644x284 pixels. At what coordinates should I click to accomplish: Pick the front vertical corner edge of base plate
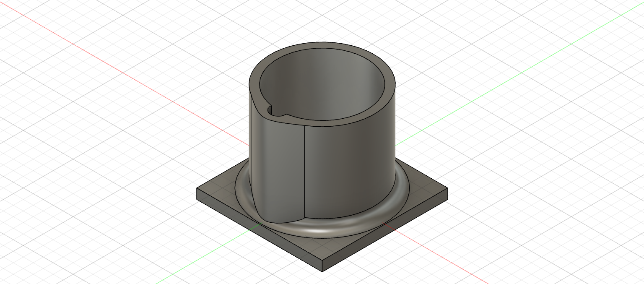pos(322,266)
